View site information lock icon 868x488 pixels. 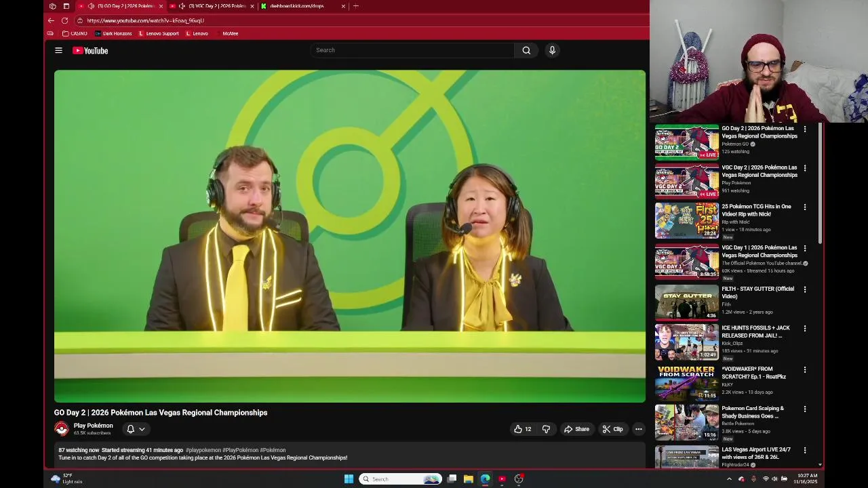point(80,20)
